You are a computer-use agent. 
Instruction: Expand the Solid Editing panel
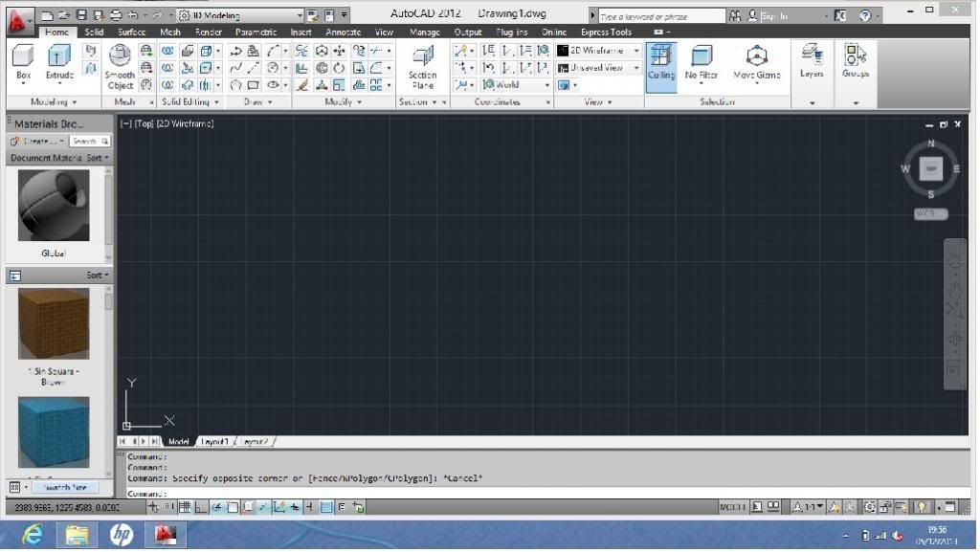click(190, 101)
